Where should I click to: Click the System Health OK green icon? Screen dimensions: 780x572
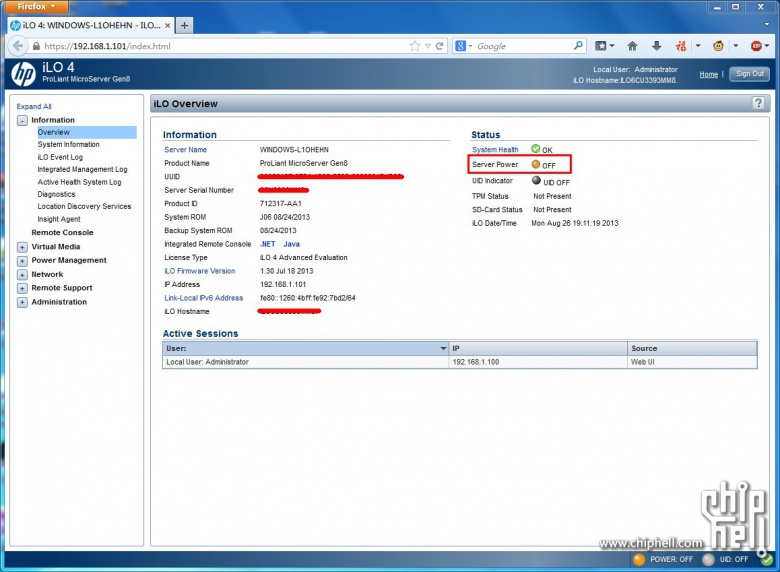[x=535, y=148]
